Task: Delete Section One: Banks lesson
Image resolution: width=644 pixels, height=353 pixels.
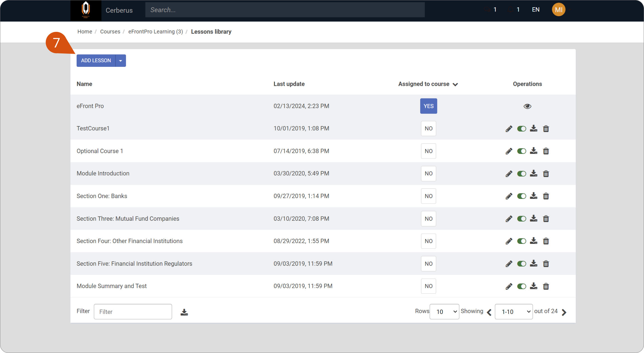Action: [x=546, y=196]
